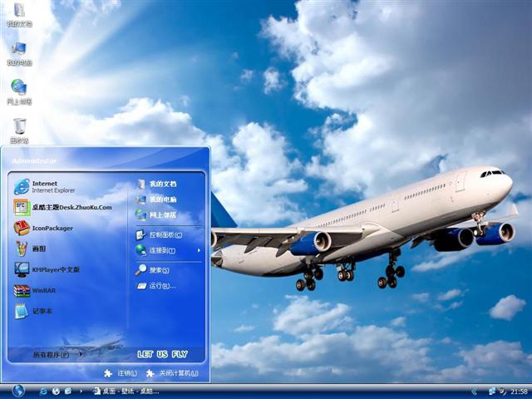Screen dimensions: 532x399
Task: Open Search (搜索) from the Start menu
Action: pyautogui.click(x=153, y=270)
